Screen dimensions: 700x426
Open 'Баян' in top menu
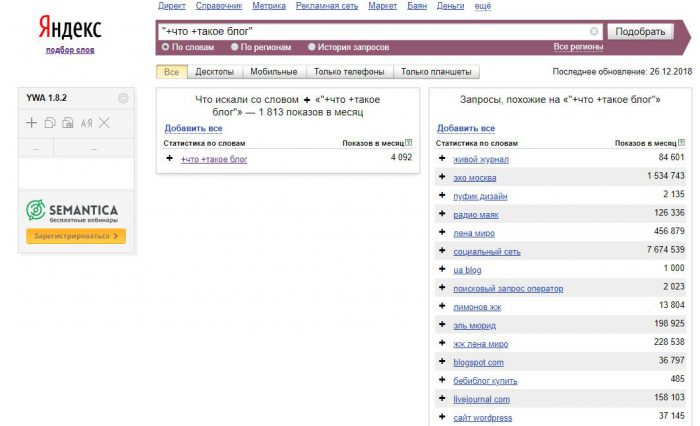coord(417,6)
